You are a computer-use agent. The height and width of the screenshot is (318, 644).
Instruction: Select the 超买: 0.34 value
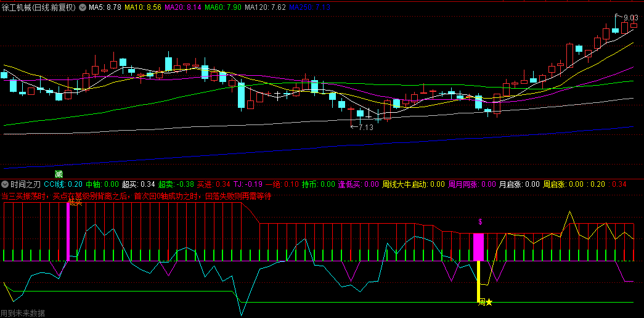coord(139,184)
